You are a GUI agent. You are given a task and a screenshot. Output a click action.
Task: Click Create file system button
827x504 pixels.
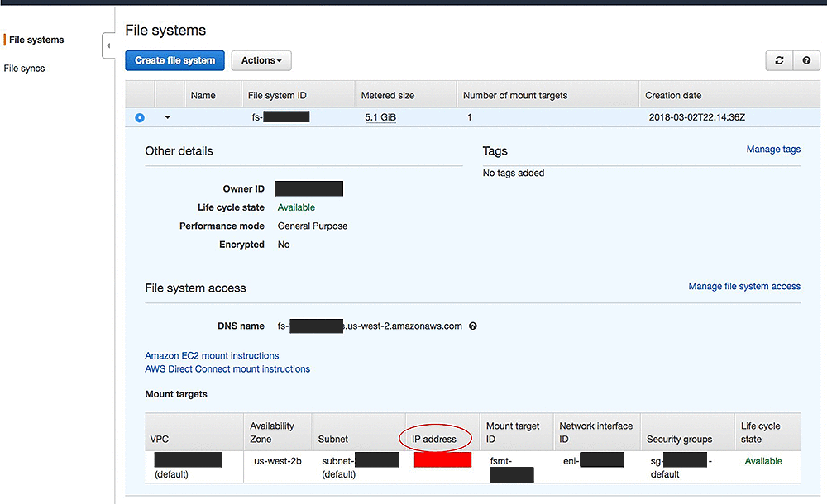pos(174,60)
